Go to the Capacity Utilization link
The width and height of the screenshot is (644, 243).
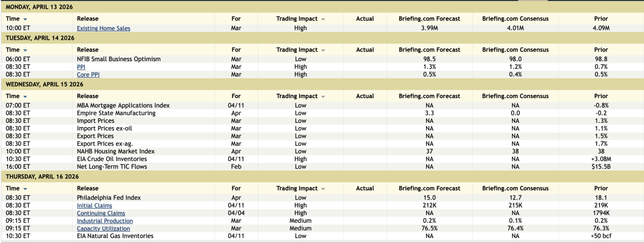104,229
